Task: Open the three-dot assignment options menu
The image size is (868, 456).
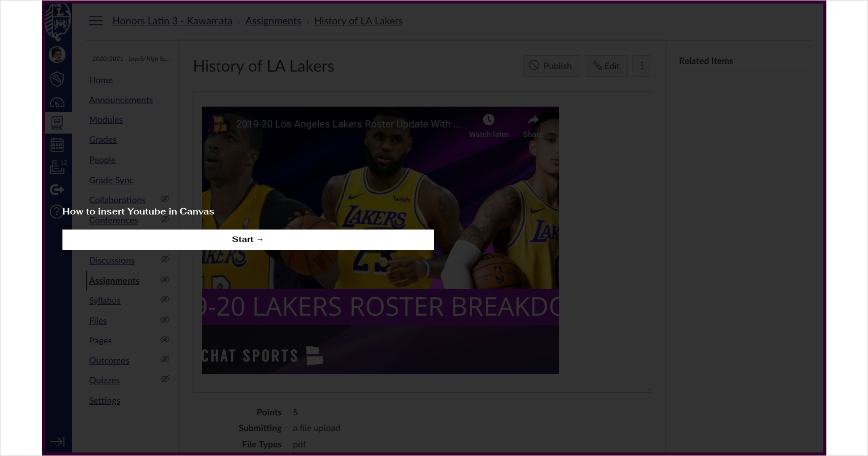Action: 642,66
